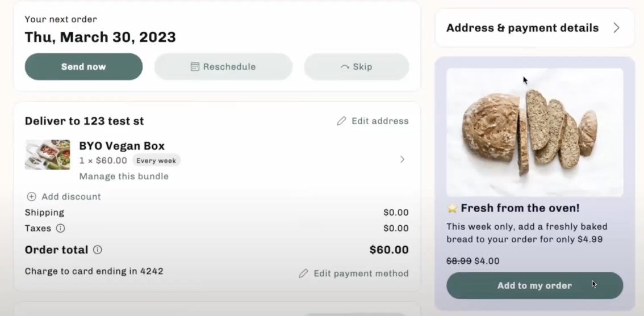Screen dimensions: 644x316
Task: Skip the next order
Action: pos(357,66)
